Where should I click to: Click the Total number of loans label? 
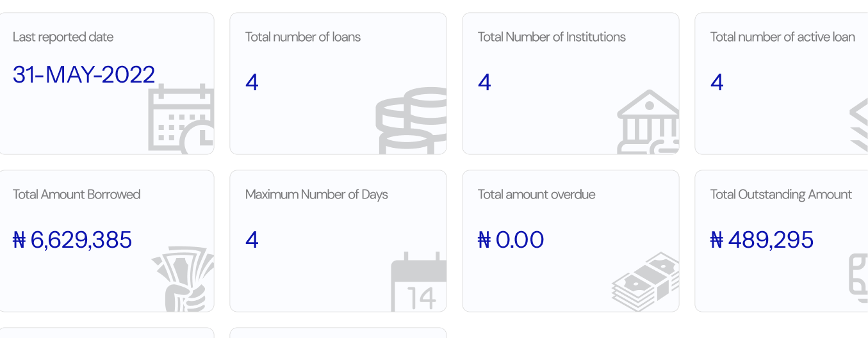pyautogui.click(x=303, y=37)
